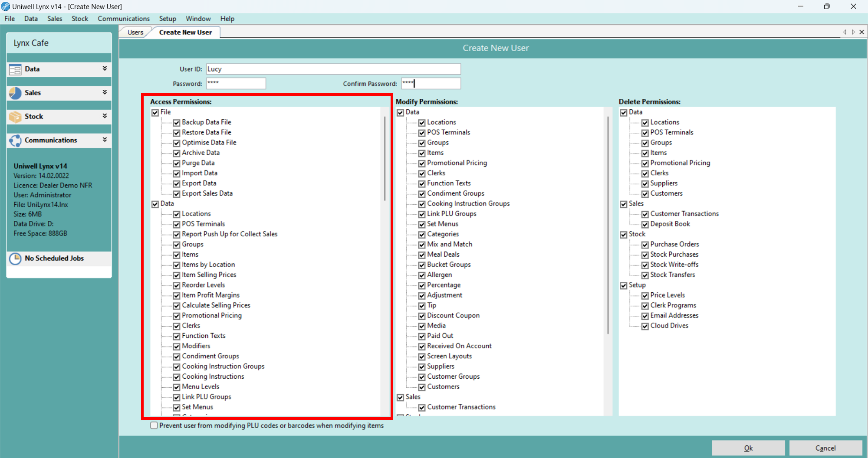Uncheck Cloud Drives delete permission
This screenshot has width=868, height=458.
coord(645,326)
